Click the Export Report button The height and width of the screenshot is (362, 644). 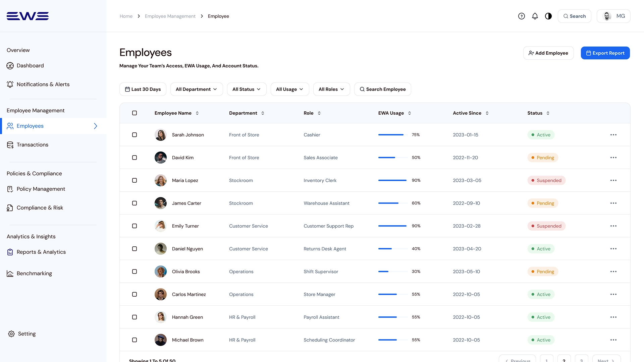click(x=605, y=53)
